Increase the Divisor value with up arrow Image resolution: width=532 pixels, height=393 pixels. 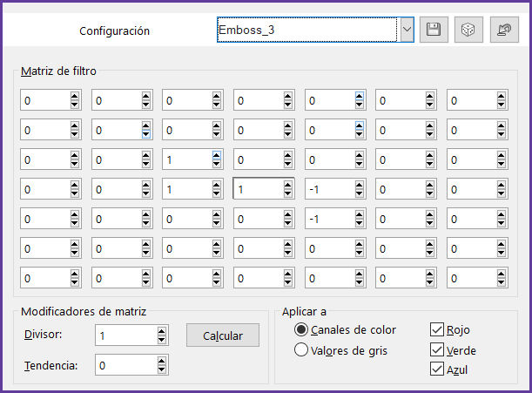pos(161,331)
